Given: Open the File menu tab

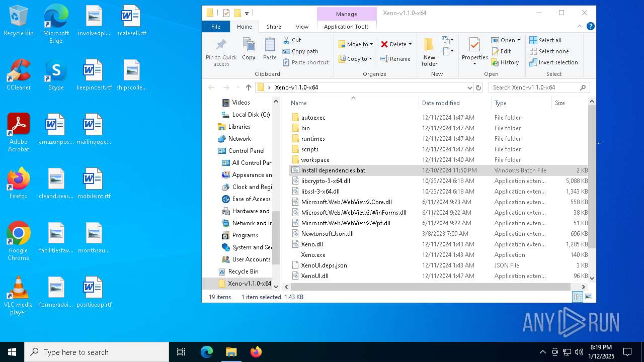Looking at the screenshot, I should pos(215,27).
